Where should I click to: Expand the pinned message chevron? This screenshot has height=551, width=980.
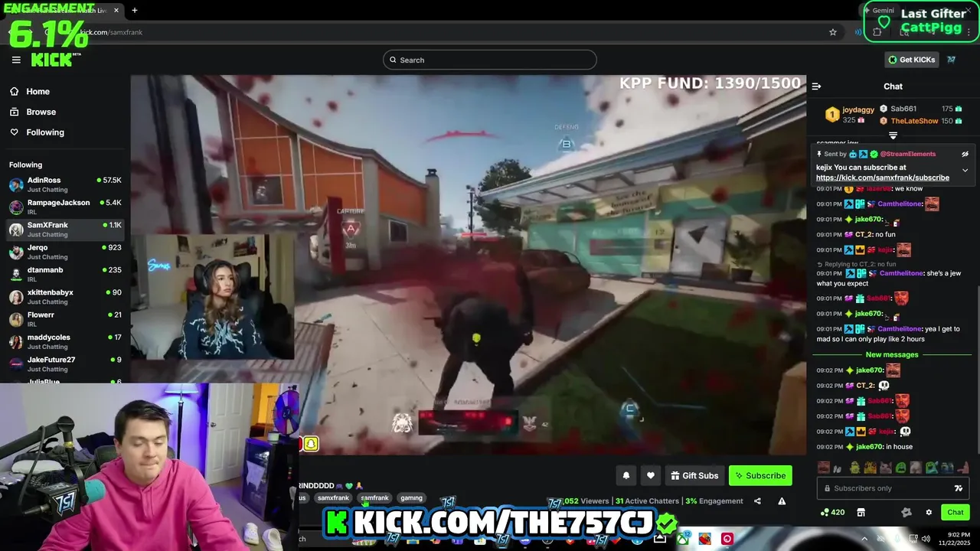[965, 171]
